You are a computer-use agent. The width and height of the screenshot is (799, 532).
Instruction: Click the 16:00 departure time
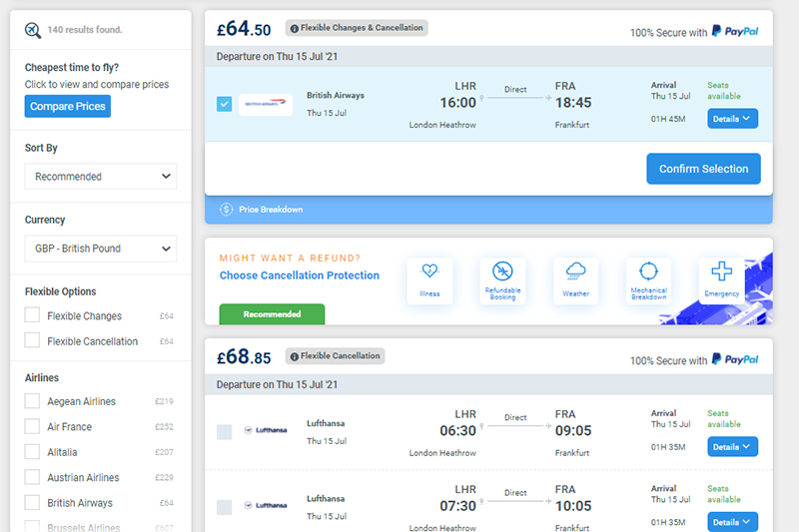pyautogui.click(x=457, y=103)
